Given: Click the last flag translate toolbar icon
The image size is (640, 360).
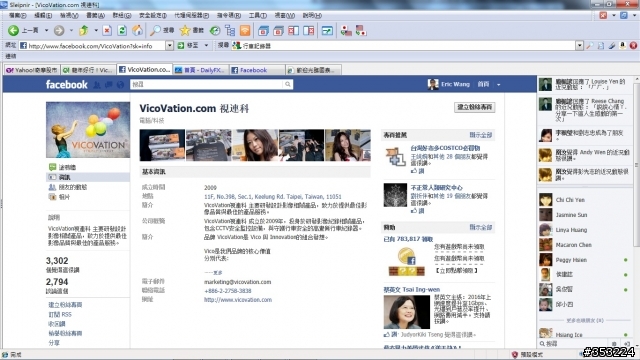Looking at the screenshot, I should (361, 31).
